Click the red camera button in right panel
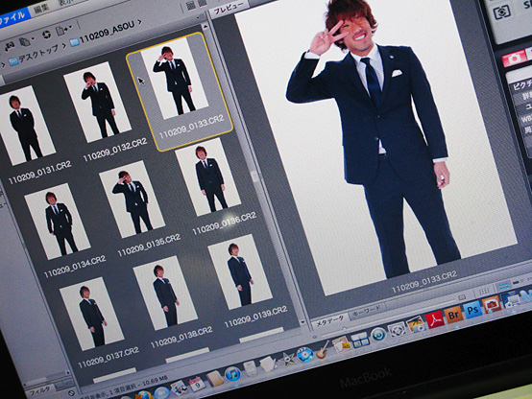Screen dimensions: 532x399 tap(515, 59)
